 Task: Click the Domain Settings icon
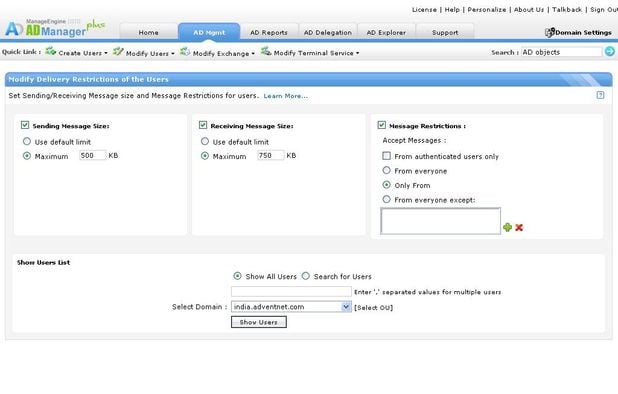click(x=549, y=32)
